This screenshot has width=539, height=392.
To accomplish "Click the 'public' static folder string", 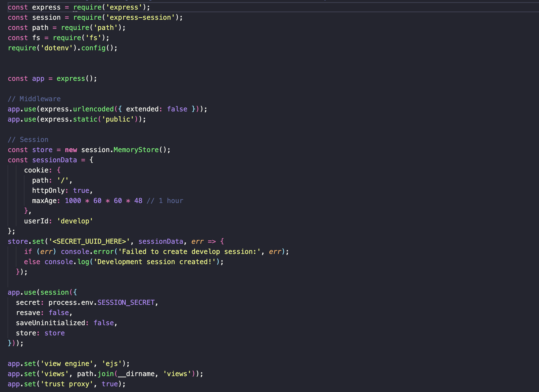I will point(118,119).
